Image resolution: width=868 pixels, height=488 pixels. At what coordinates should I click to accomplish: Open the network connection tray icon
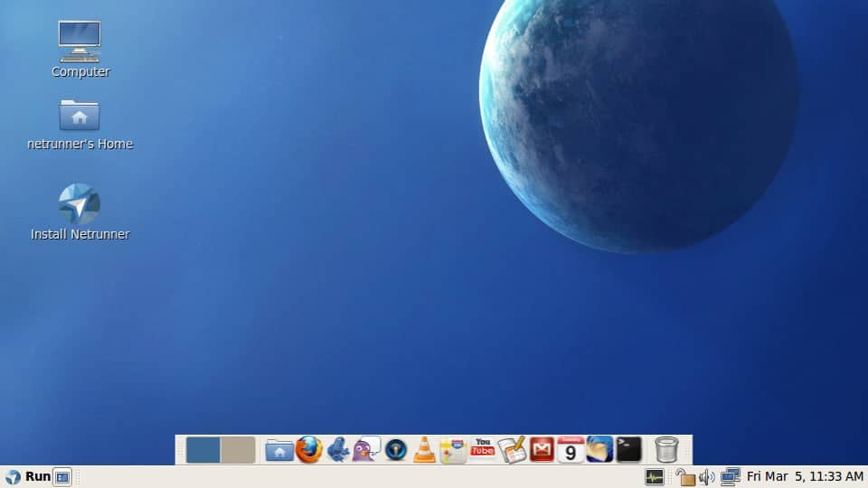coord(731,477)
